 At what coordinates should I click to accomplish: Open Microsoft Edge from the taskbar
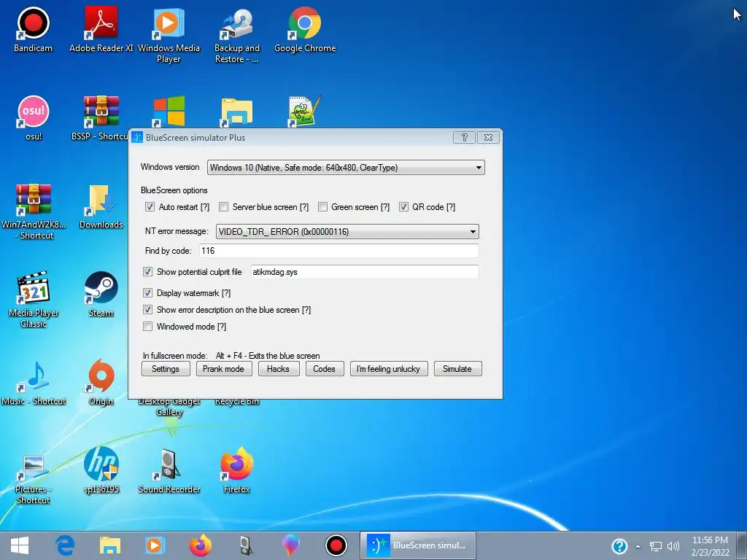(x=65, y=545)
